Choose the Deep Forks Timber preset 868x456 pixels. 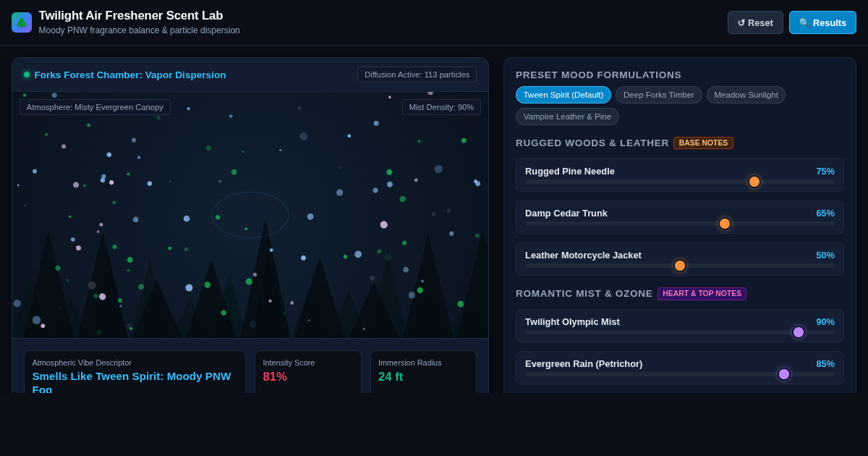[659, 95]
